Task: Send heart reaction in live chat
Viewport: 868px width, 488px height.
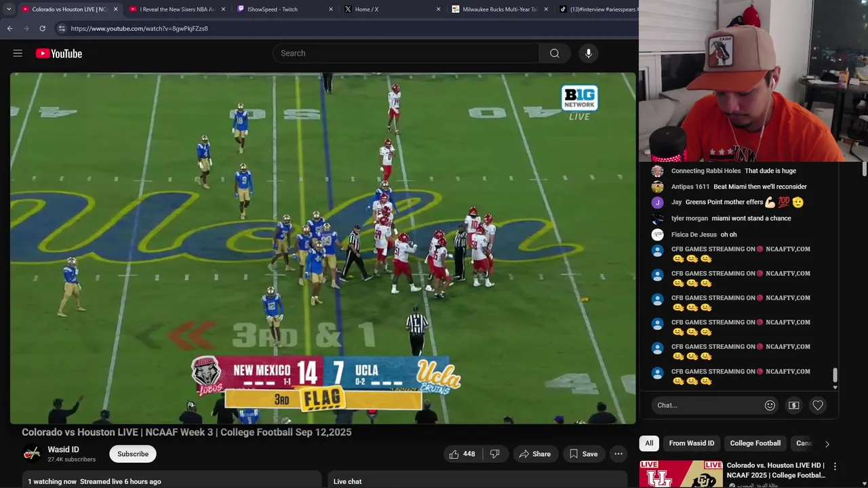Action: 818,405
